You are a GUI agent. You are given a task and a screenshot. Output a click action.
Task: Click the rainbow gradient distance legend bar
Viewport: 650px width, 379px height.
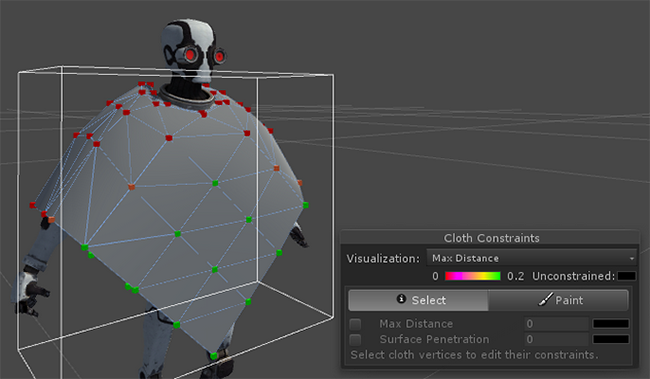point(473,276)
